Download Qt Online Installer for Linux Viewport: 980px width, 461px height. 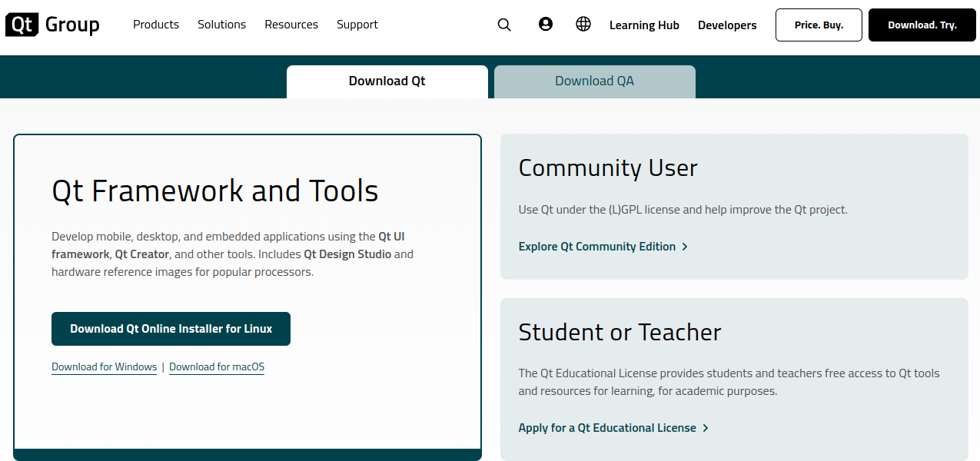(x=171, y=329)
